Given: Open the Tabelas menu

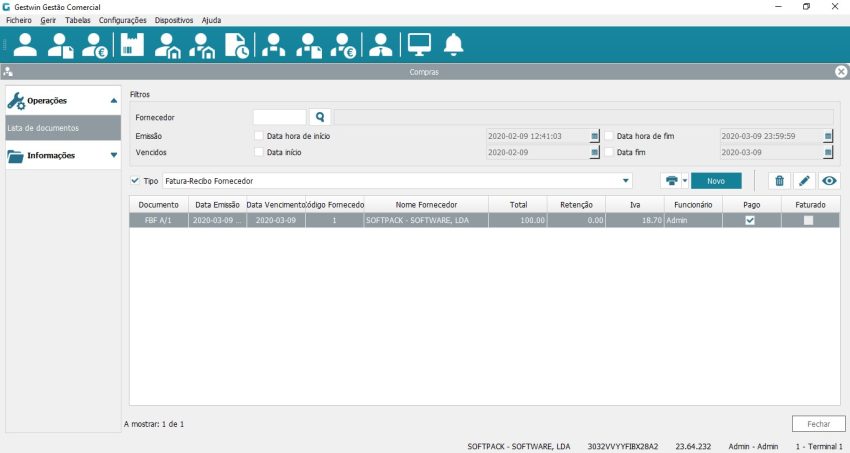Looking at the screenshot, I should tap(77, 20).
